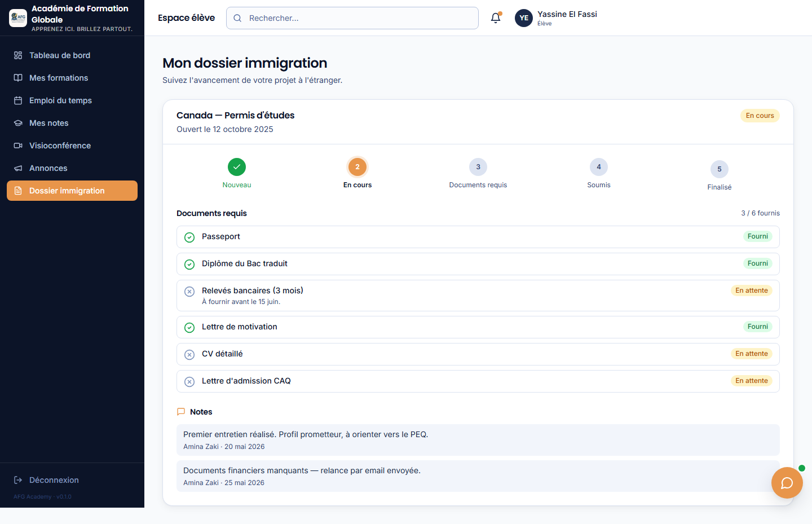Click the Notes speech bubble icon
This screenshot has height=524, width=812.
coord(181,412)
